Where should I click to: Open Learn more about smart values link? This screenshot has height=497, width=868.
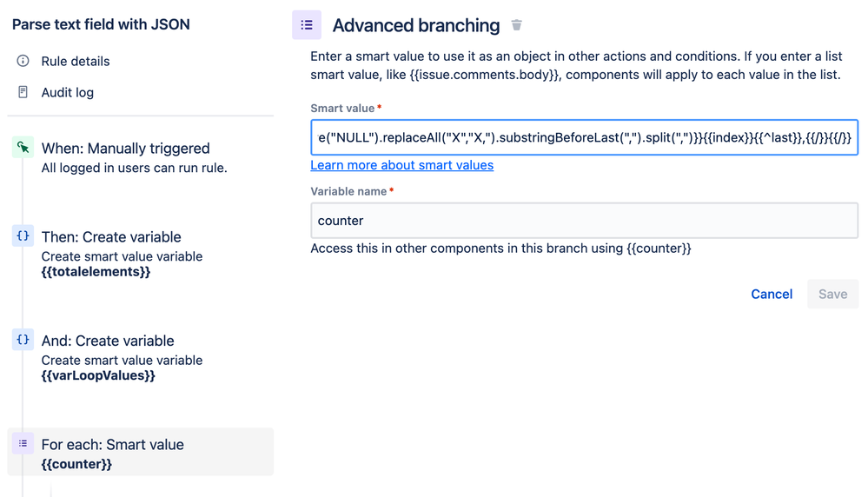point(401,165)
